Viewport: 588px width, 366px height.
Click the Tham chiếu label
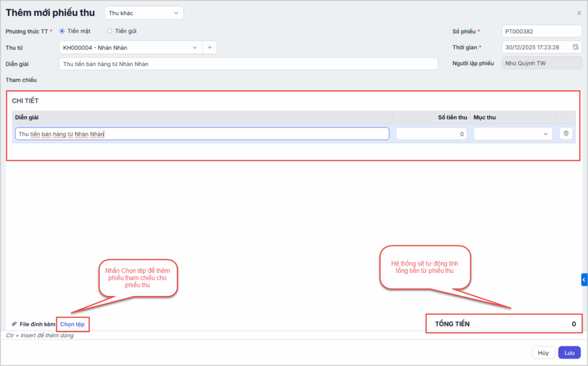21,80
